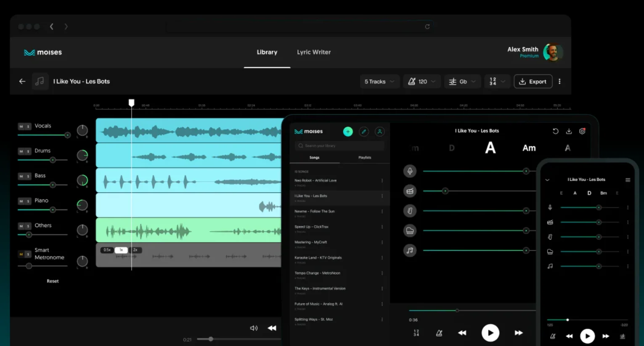Open options menu for Neo Robot - Artificial Love

382,180
